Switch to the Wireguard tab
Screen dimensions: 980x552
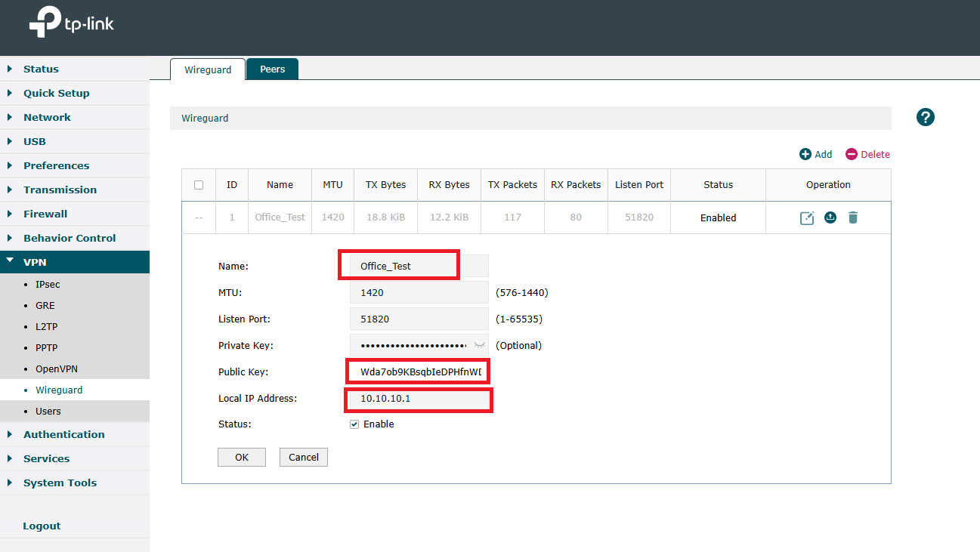208,69
